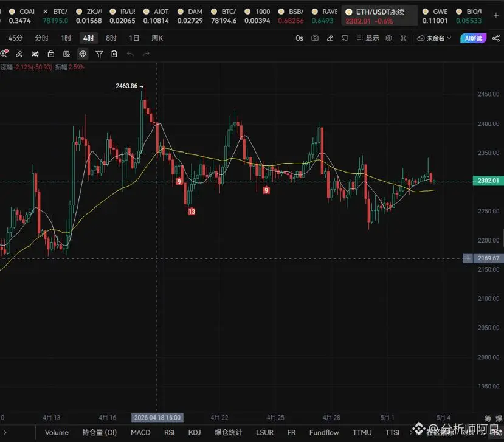
Task: Click the 2302.01 current price label
Action: (488, 181)
